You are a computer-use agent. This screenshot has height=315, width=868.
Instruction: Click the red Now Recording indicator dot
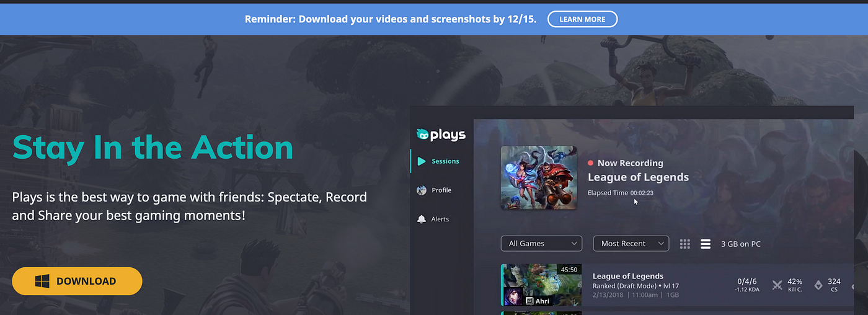point(591,163)
